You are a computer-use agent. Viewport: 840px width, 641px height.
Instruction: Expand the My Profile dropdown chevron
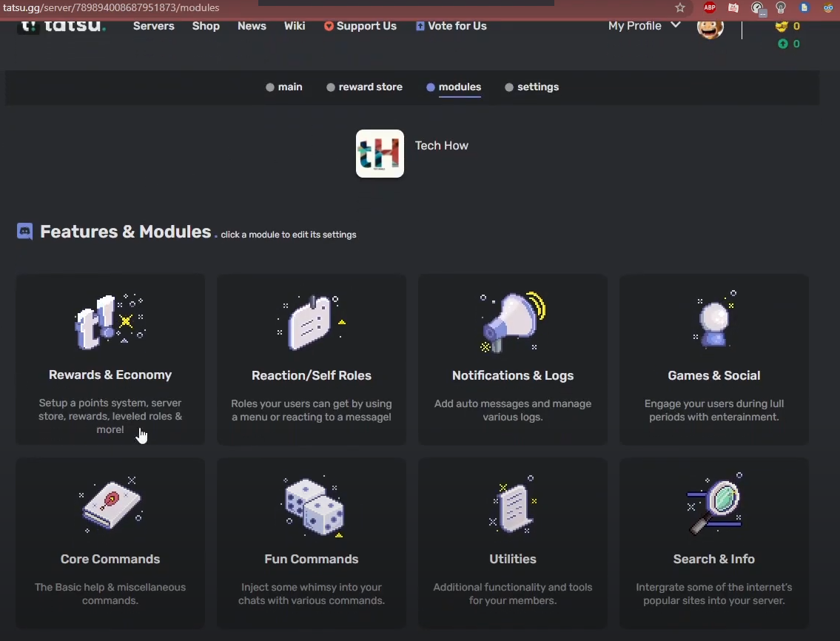[676, 25]
